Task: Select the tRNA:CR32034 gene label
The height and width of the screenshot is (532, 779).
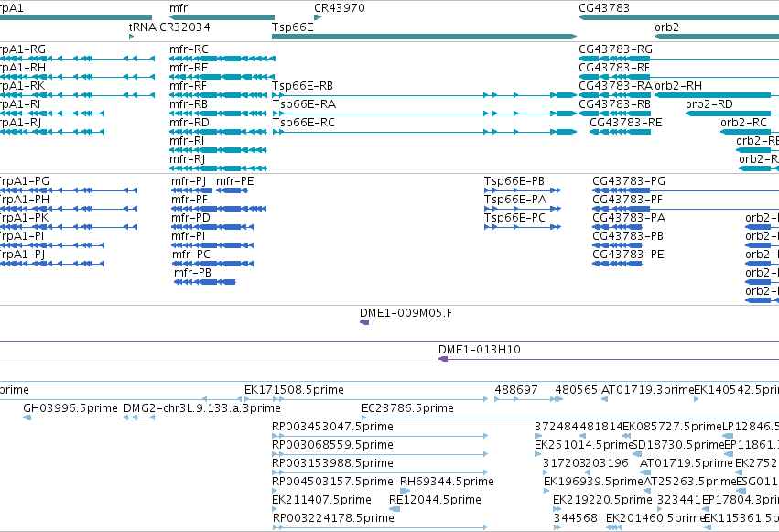Action: [169, 27]
